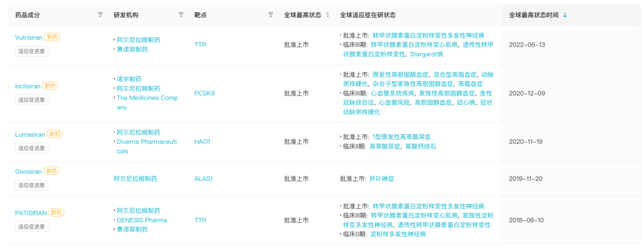This screenshot has height=249, width=644.
Task: Sort by 全球最高状态时间 column
Action: tap(565, 15)
